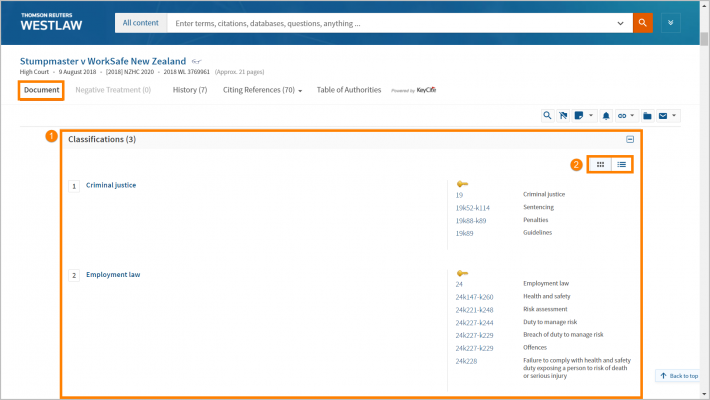
Task: Click key icon above Employment law numbers
Action: point(462,273)
